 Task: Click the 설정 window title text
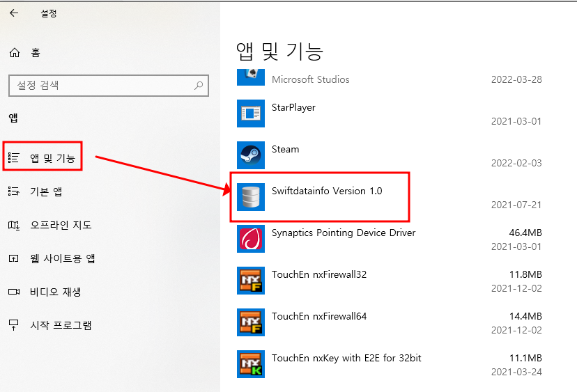(x=49, y=14)
